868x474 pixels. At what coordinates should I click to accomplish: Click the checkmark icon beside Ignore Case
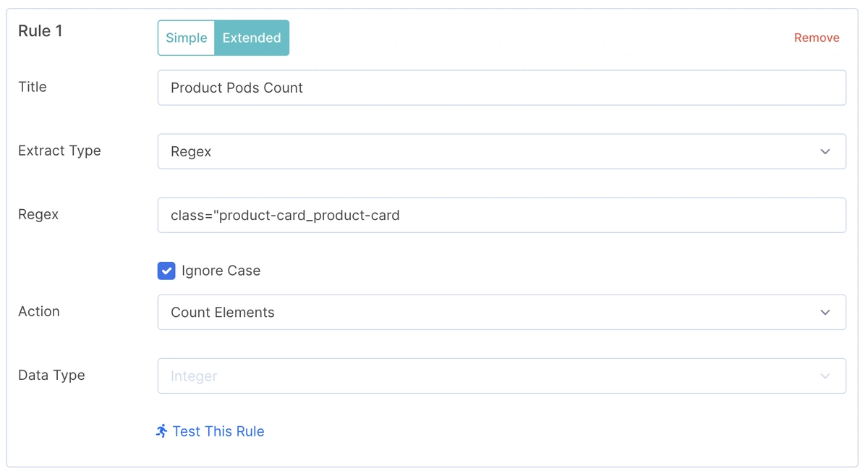166,271
